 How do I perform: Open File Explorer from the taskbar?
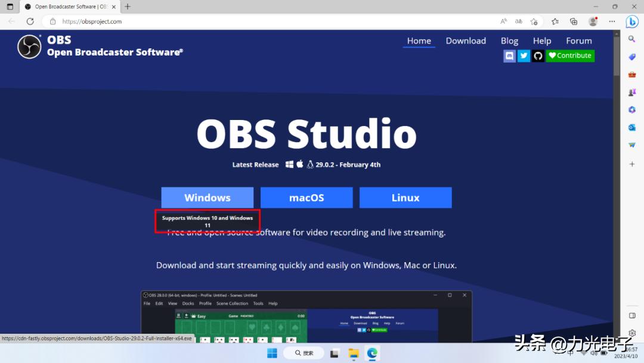(x=354, y=353)
